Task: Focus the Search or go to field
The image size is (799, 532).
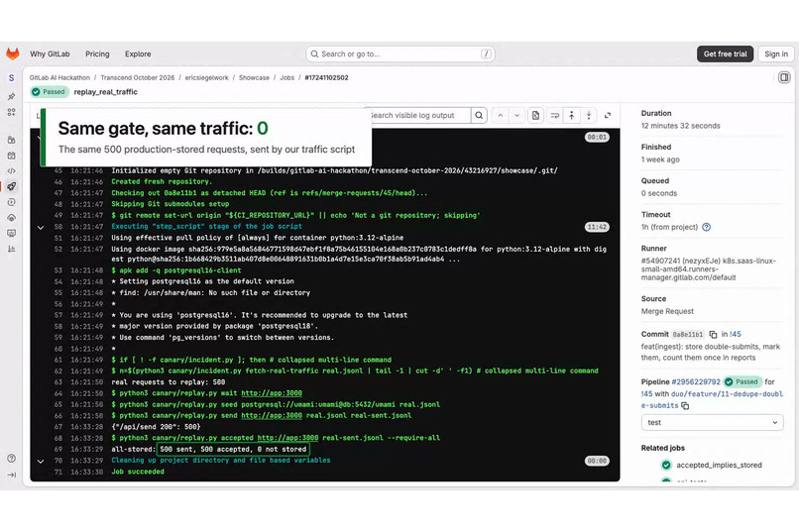Action: [x=400, y=53]
